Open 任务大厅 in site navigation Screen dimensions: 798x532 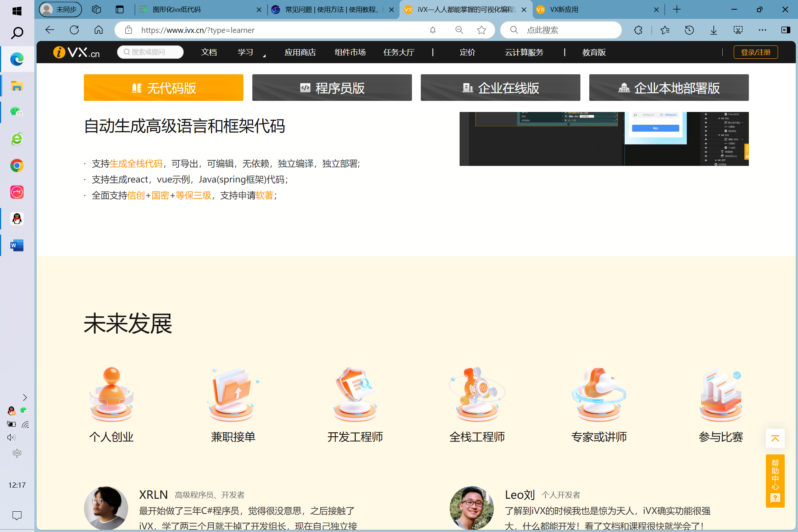click(x=399, y=52)
